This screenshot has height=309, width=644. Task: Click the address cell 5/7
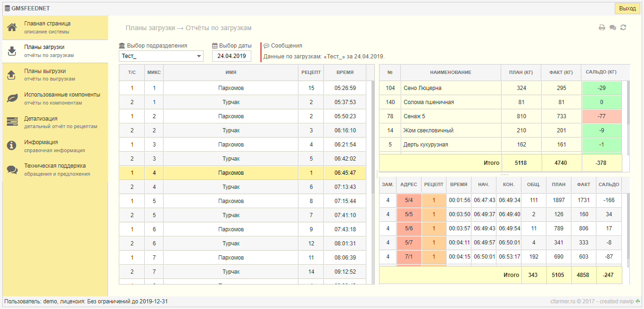(409, 243)
